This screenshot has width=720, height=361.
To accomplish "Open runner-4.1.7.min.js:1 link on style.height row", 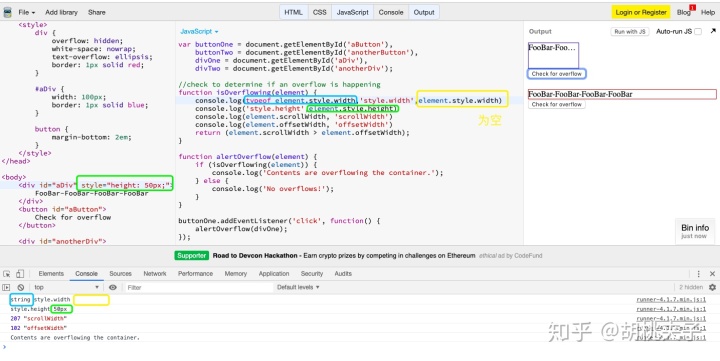I will 671,310.
